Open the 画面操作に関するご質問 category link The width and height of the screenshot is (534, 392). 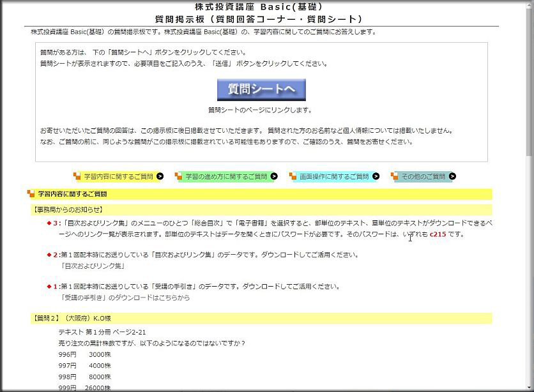pos(333,177)
